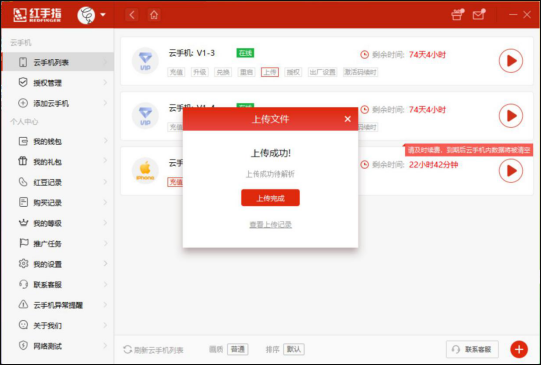Click the flag icon for 推广任务
This screenshot has width=541, height=365.
pos(23,243)
